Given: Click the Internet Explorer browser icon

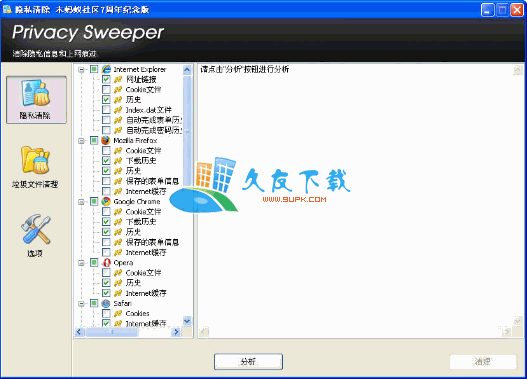Looking at the screenshot, I should [x=106, y=69].
